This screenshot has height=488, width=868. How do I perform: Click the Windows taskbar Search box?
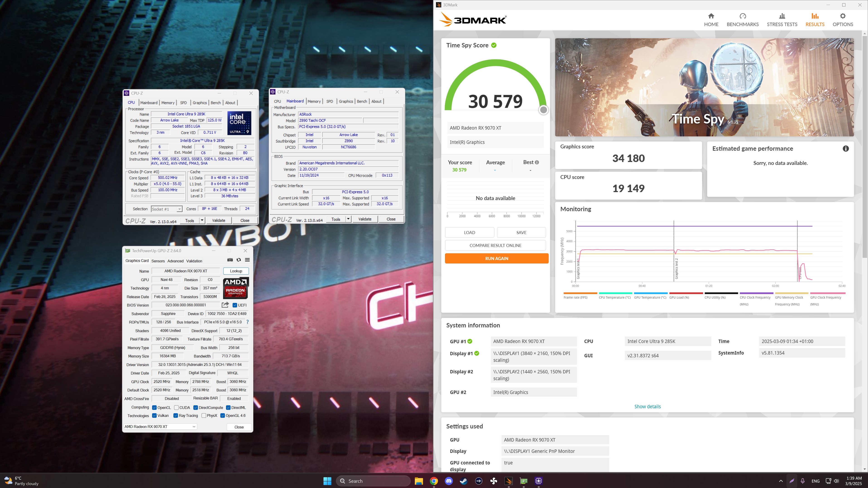373,481
